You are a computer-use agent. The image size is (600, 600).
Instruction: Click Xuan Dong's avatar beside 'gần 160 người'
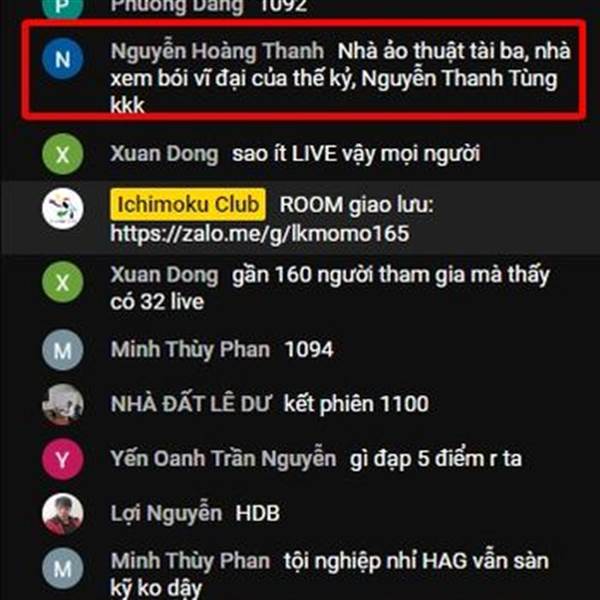62,282
